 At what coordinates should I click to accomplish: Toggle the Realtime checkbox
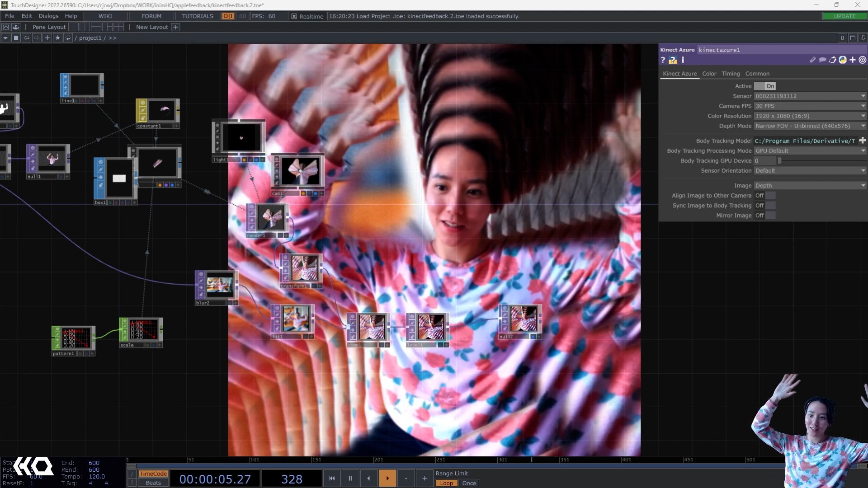pyautogui.click(x=294, y=16)
